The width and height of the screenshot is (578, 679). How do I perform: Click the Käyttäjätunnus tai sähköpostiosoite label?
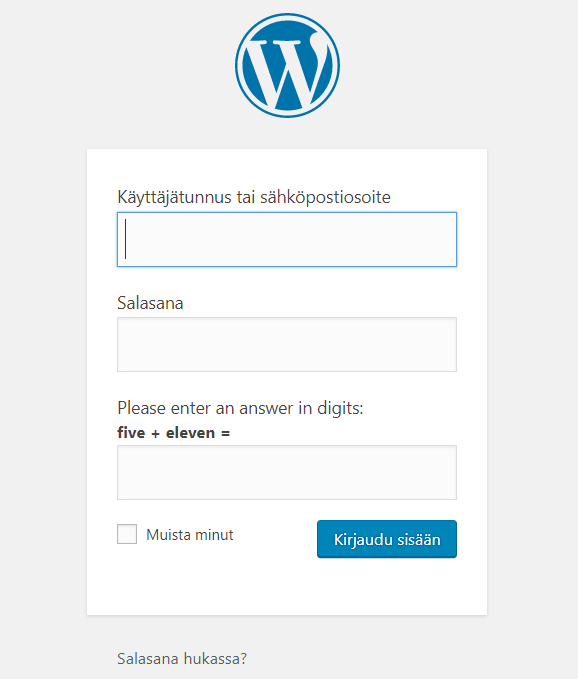[x=254, y=197]
